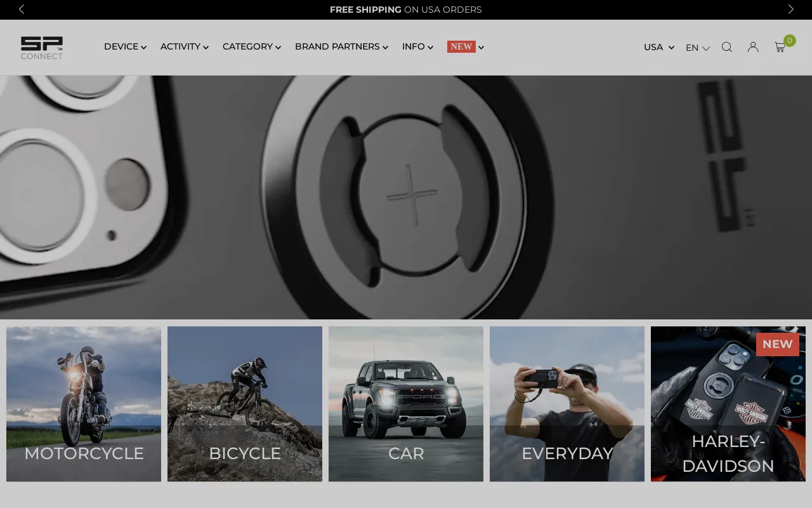Open the INFO menu
This screenshot has height=508, width=812.
pyautogui.click(x=417, y=46)
